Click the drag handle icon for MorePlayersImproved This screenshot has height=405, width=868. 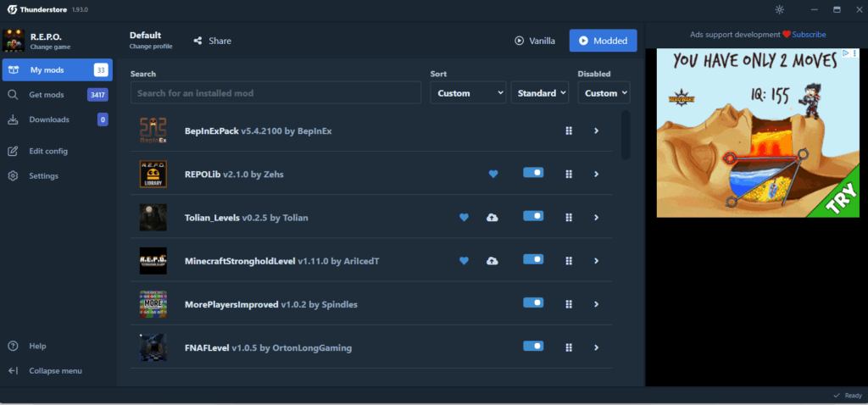click(x=569, y=304)
